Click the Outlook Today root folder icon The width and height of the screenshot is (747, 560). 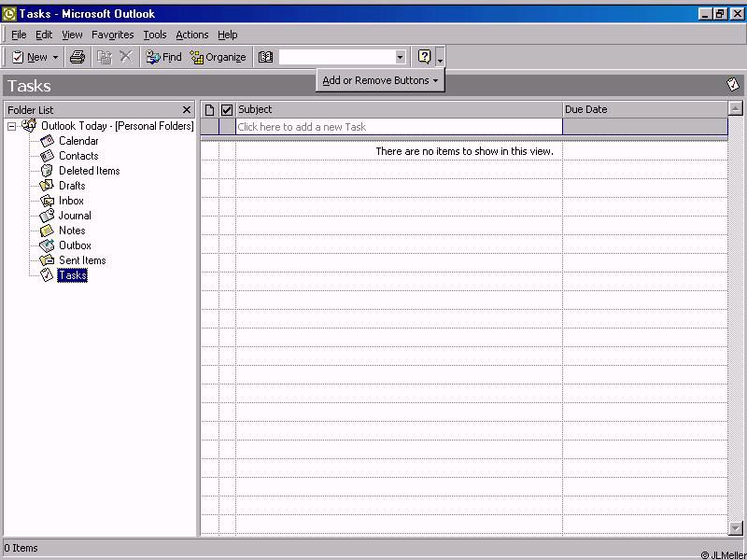(x=29, y=126)
